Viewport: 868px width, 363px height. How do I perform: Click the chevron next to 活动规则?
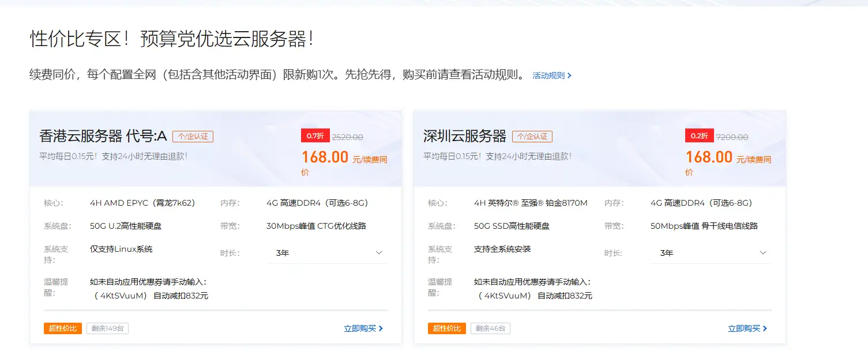tap(569, 75)
